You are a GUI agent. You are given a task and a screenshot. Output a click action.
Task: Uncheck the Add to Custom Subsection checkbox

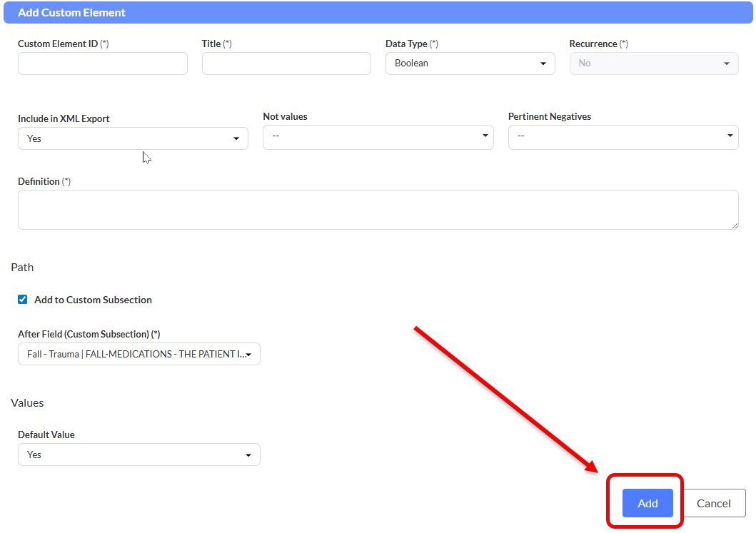coord(23,300)
